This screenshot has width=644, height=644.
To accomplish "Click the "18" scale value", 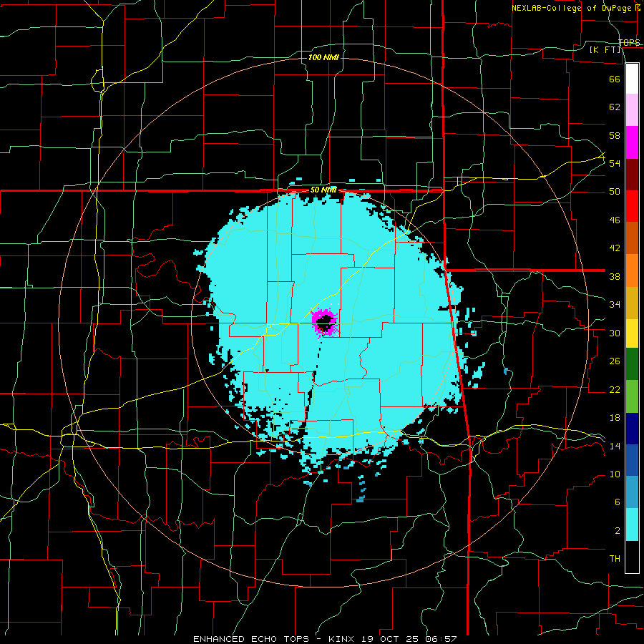I will (615, 418).
